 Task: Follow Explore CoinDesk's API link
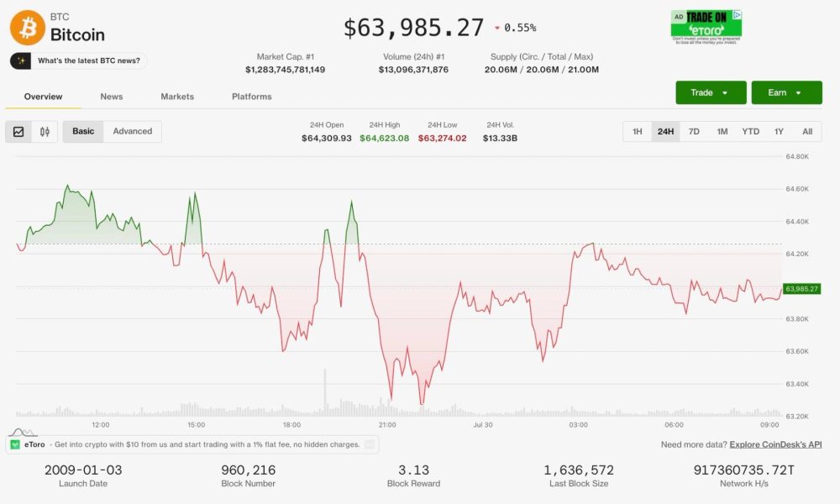[x=775, y=444]
